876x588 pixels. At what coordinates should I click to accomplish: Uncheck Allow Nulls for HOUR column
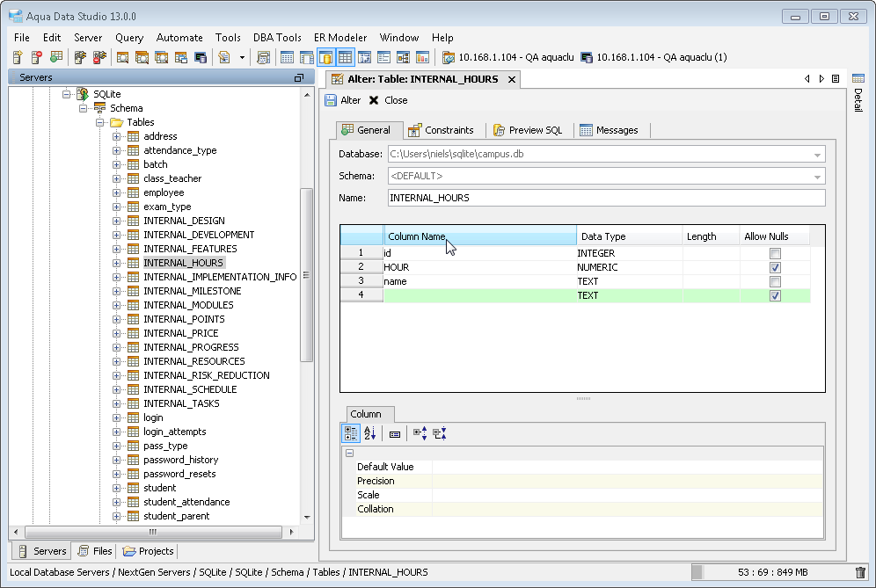tap(775, 267)
